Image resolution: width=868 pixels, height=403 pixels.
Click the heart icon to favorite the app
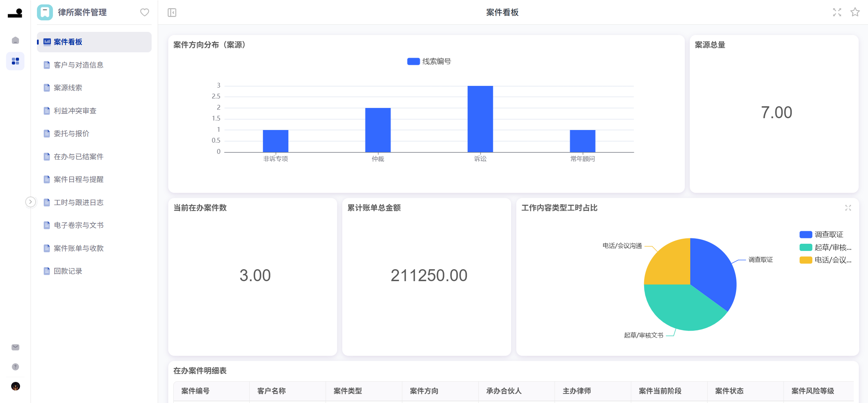click(144, 12)
